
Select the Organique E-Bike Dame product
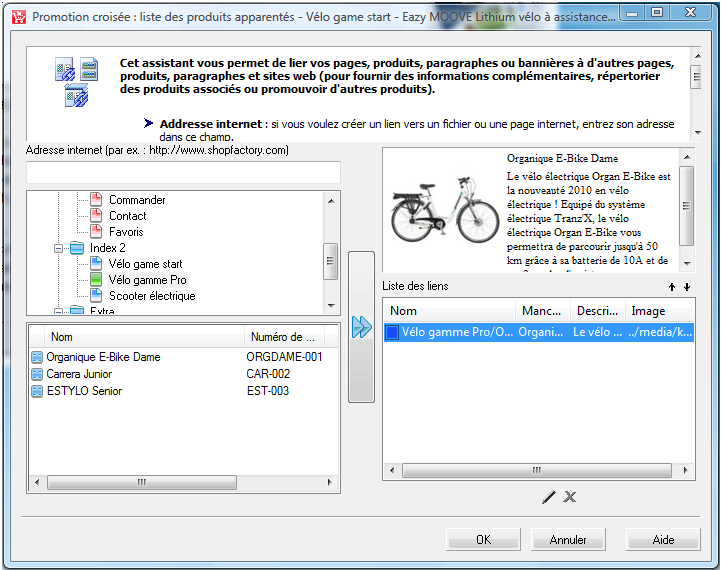(x=103, y=357)
